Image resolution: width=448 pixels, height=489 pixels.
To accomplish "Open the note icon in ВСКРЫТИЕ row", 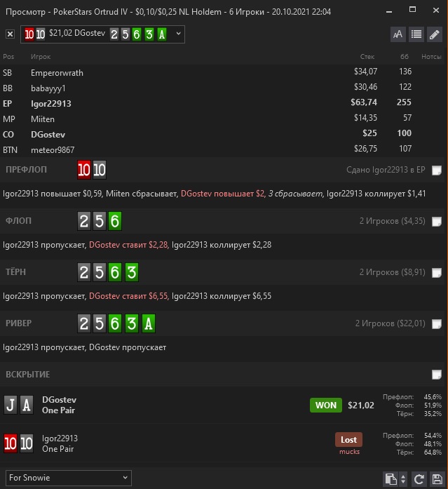I will pos(437,375).
